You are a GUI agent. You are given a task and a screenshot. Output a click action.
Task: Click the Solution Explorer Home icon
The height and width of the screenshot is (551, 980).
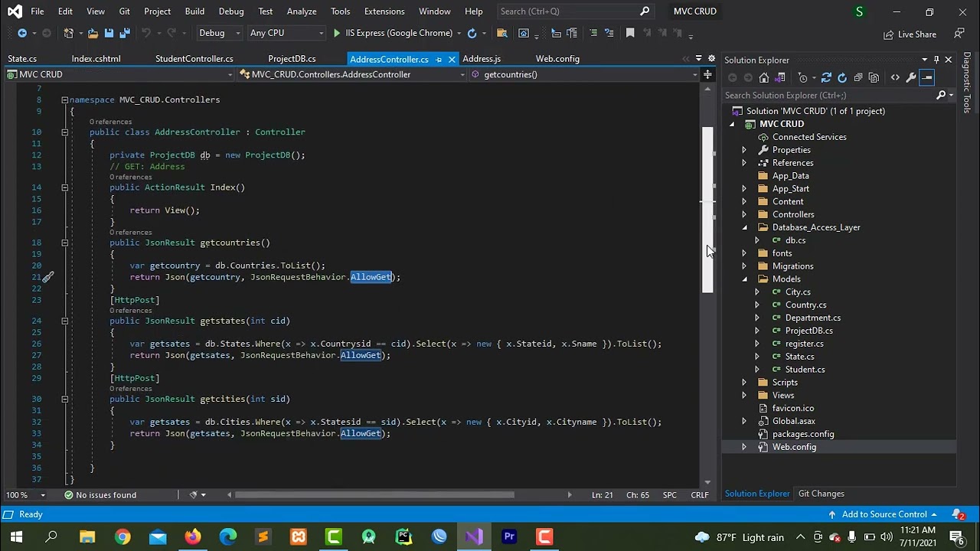coord(764,77)
